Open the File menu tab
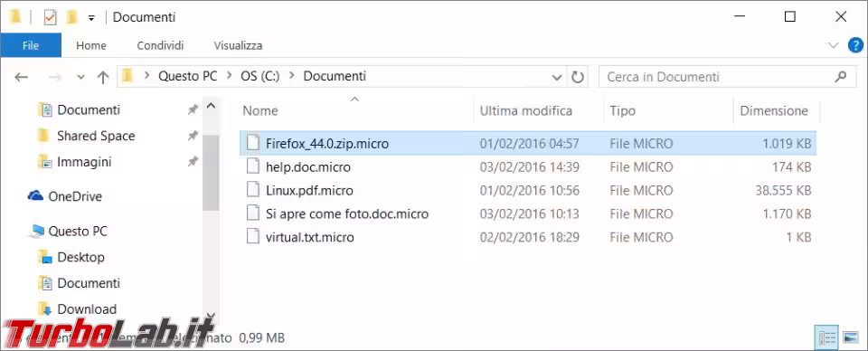The width and height of the screenshot is (868, 351). 31,45
